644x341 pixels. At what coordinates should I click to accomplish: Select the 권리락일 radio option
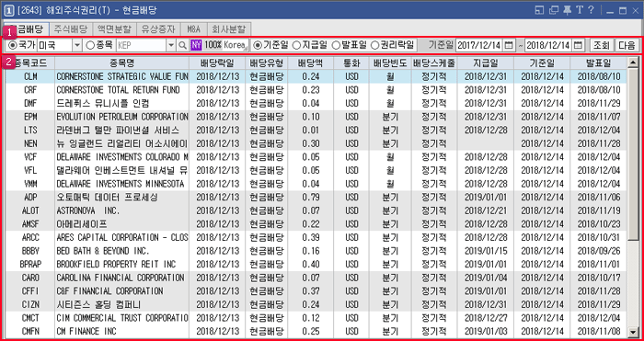[x=374, y=45]
